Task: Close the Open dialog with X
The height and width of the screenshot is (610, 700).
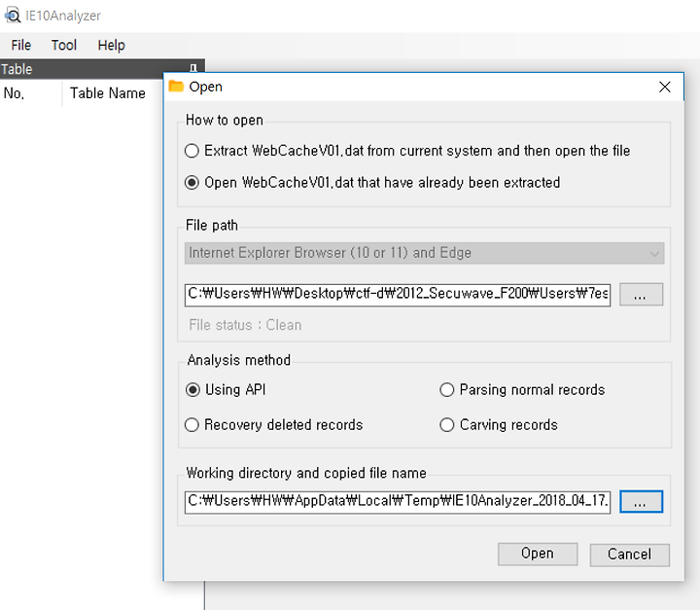Action: (664, 87)
